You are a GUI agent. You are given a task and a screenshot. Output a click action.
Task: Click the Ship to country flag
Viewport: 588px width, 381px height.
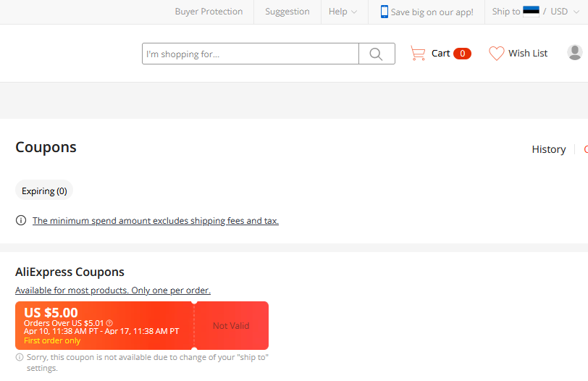tap(531, 12)
